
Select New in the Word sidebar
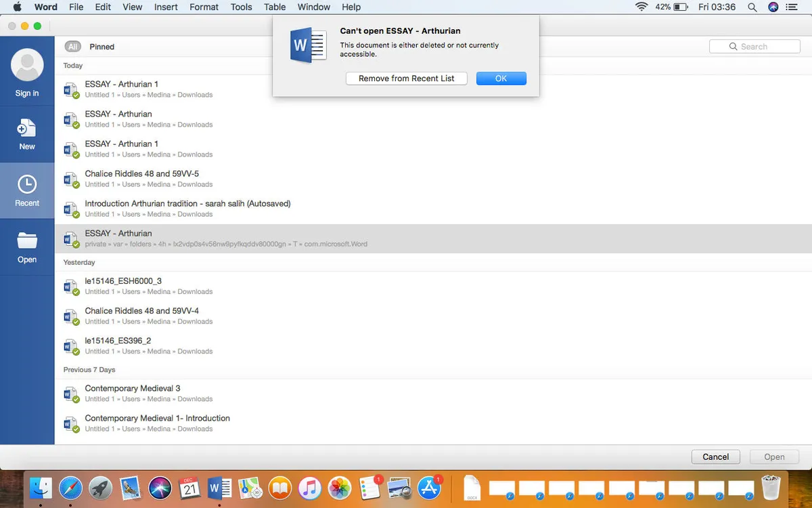(27, 134)
